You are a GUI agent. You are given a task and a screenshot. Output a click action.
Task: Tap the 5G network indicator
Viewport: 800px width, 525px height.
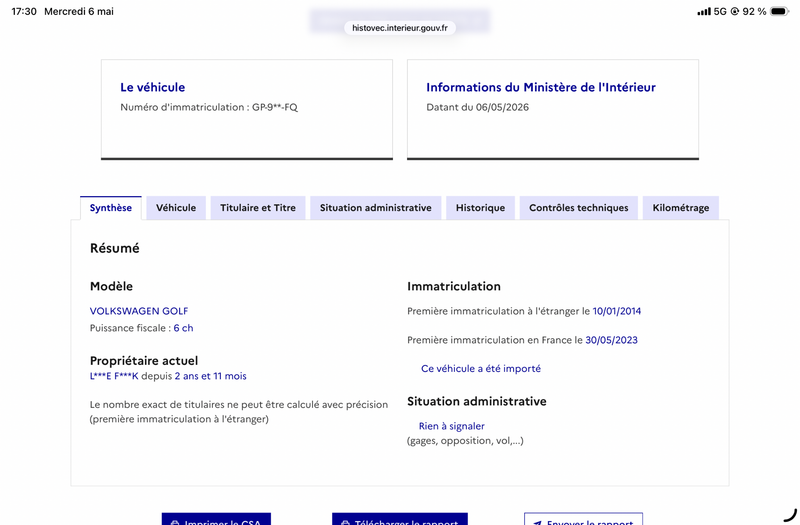coord(720,11)
